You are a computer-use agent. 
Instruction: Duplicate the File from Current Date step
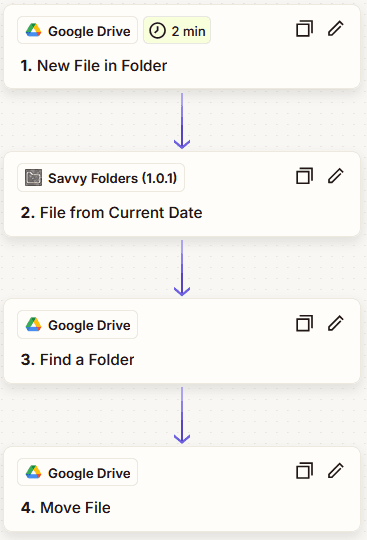click(304, 176)
